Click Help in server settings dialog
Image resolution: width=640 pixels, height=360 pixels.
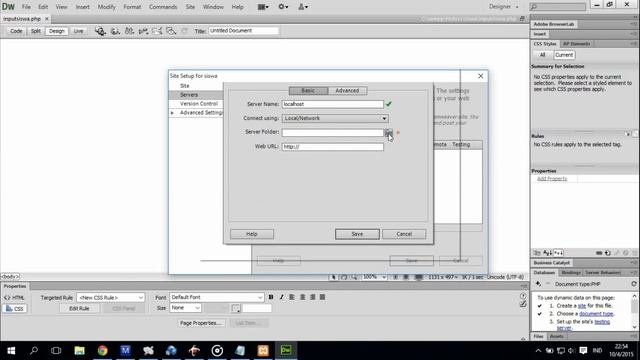tap(252, 234)
